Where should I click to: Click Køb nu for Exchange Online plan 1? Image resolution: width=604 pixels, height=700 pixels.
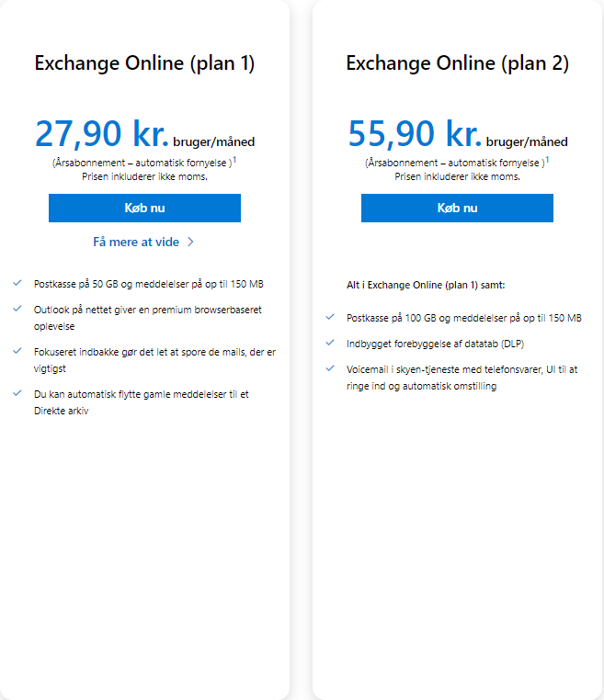coord(144,208)
